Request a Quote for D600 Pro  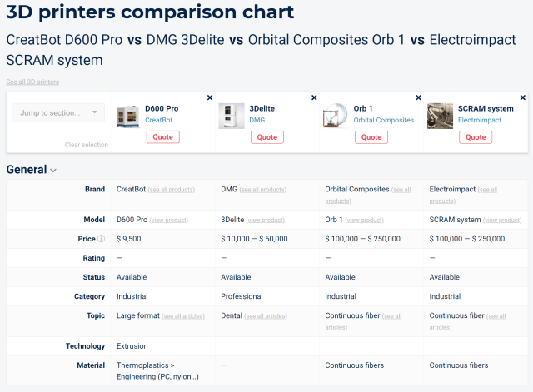pos(163,137)
